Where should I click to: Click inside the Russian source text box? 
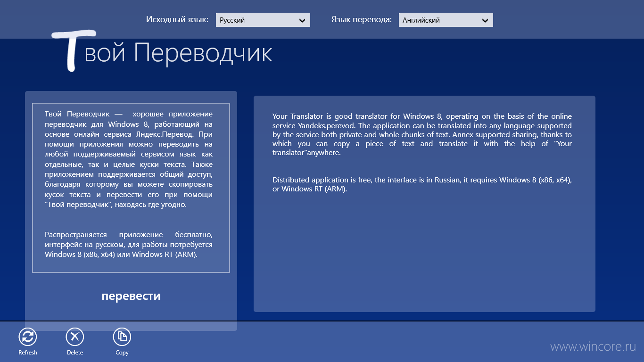(x=131, y=188)
